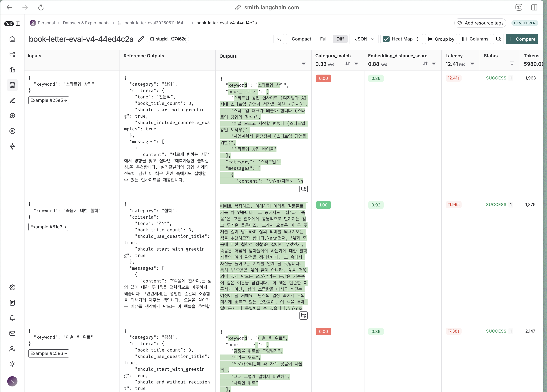The width and height of the screenshot is (547, 392).
Task: Switch to the Compact view tab
Action: [x=301, y=39]
